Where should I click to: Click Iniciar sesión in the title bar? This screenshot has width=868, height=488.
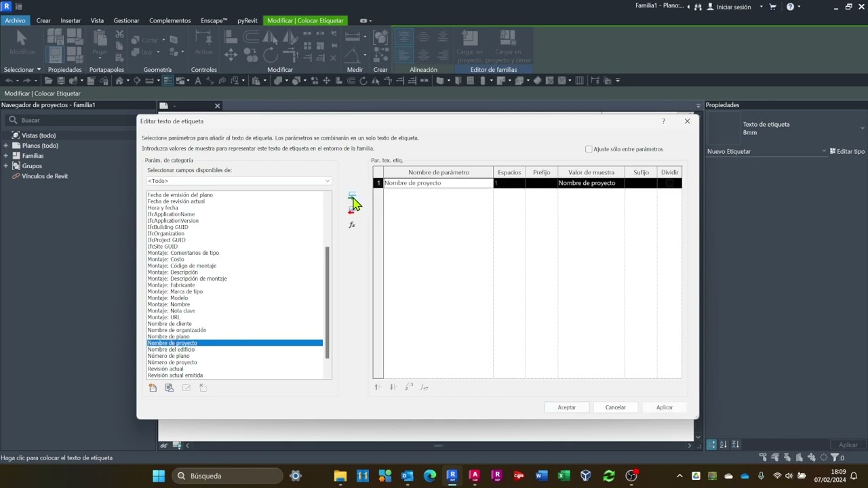[x=734, y=7]
